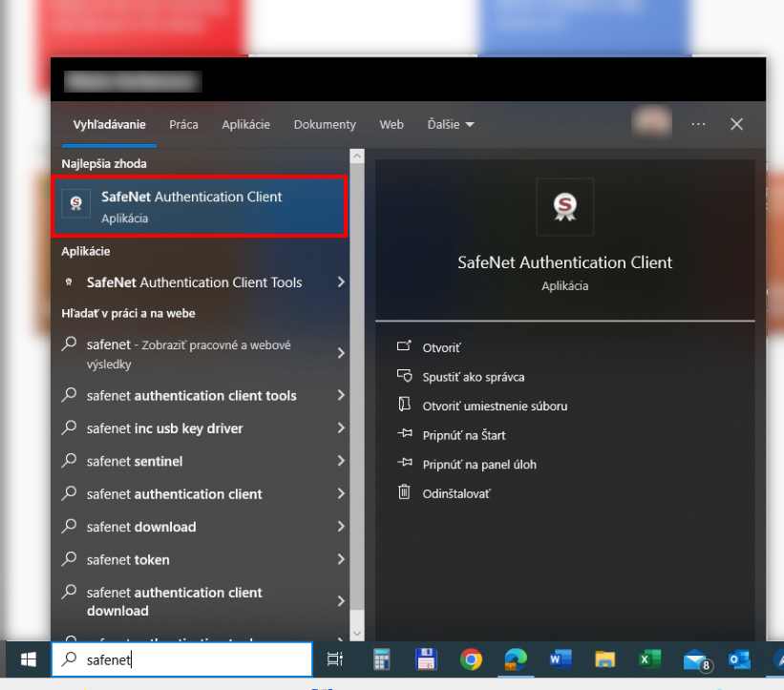This screenshot has height=690, width=784.
Task: Click search icon beside 'safenet sentinel'
Action: coord(69,460)
